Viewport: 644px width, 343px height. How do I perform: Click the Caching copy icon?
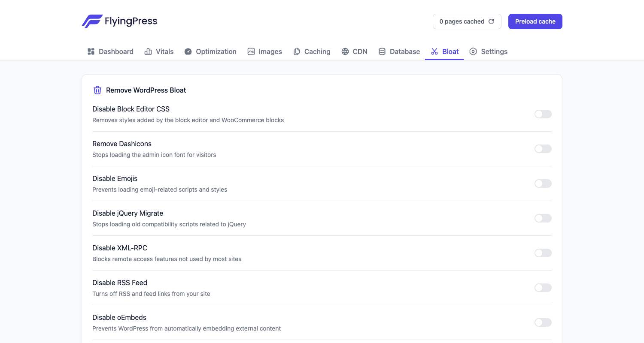[297, 51]
